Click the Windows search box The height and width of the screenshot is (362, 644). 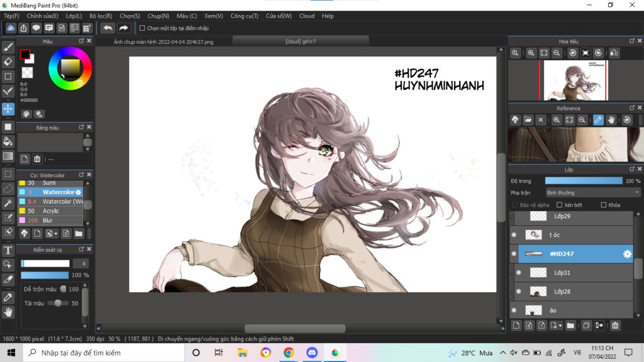(x=104, y=353)
